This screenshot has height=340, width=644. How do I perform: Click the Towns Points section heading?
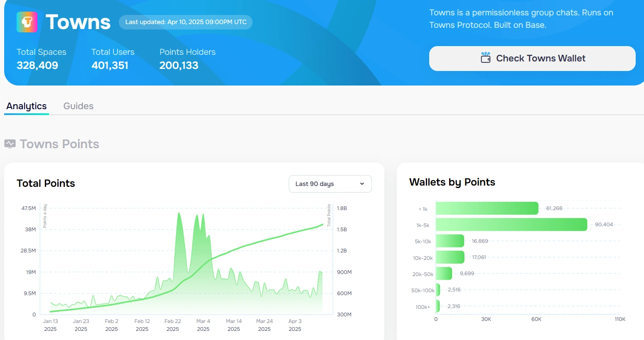tap(59, 144)
